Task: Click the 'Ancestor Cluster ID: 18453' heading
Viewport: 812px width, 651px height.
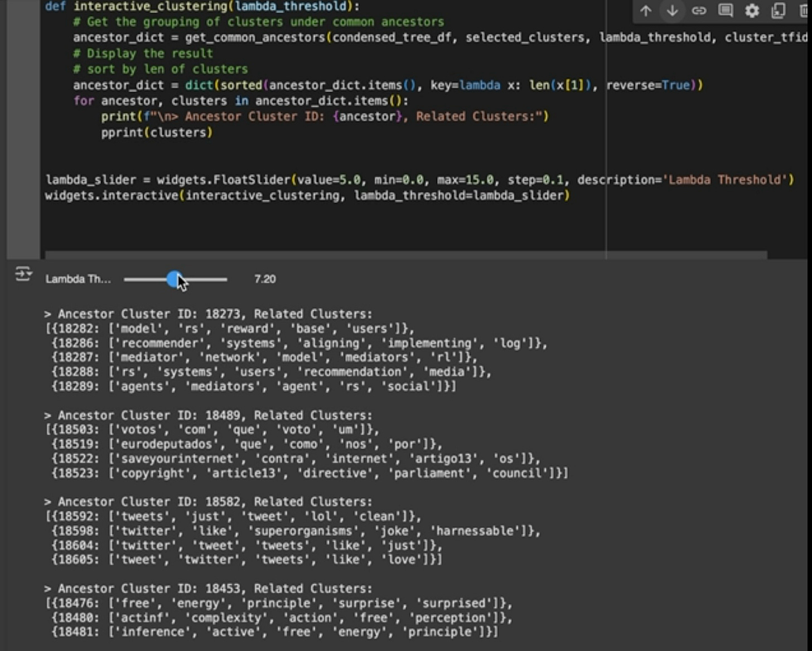Action: click(208, 589)
